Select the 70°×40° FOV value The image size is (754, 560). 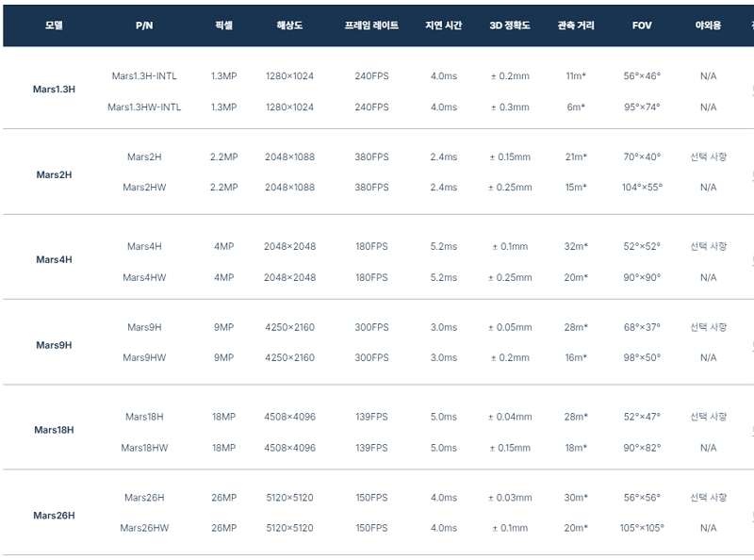642,156
